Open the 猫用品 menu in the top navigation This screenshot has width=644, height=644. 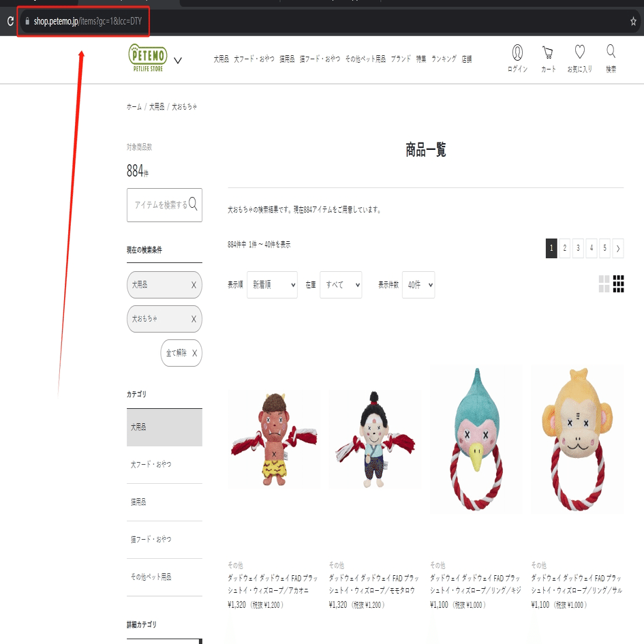point(287,59)
